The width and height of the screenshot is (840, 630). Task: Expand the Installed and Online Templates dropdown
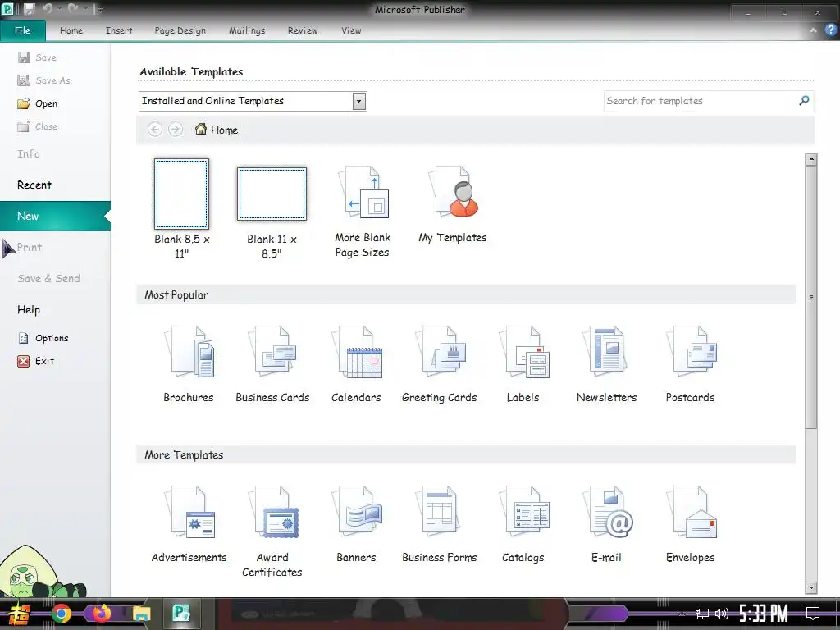[x=359, y=101]
